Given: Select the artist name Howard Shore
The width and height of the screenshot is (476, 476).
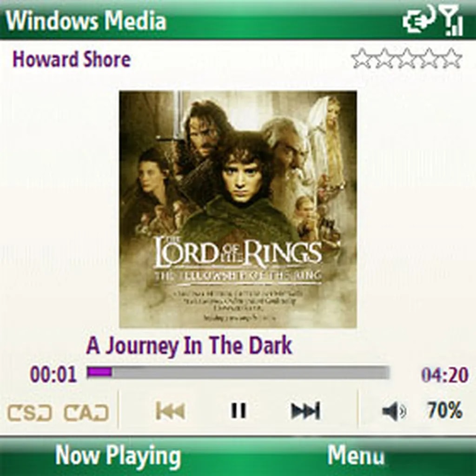Looking at the screenshot, I should (72, 59).
